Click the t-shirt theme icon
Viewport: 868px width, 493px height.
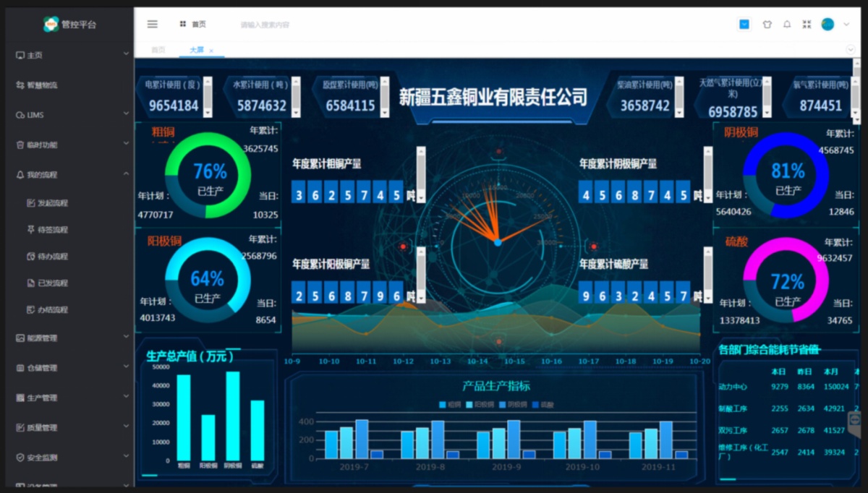767,25
